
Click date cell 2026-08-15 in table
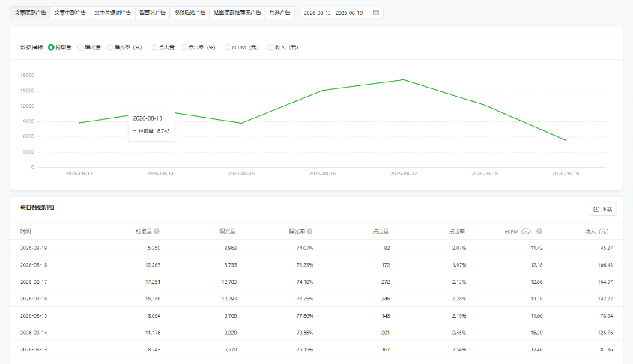[34, 315]
